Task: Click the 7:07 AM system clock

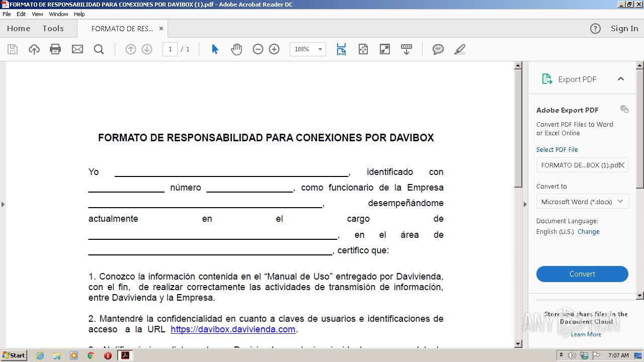Action: (618, 355)
